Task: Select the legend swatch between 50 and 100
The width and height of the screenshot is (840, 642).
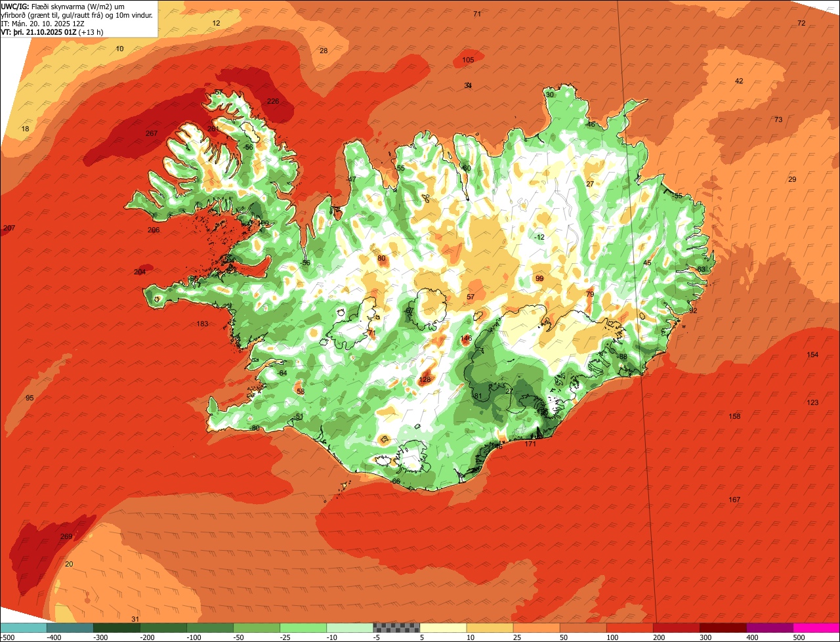Action: [583, 628]
